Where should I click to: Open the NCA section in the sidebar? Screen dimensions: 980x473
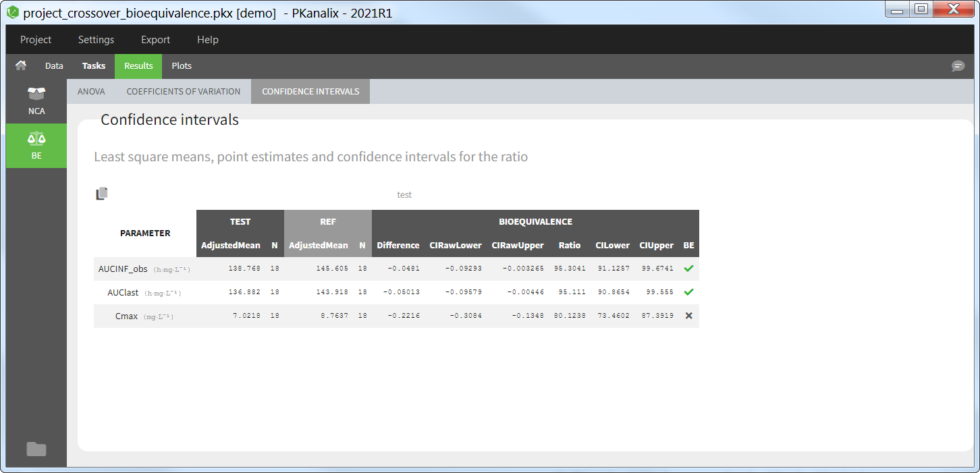pos(36,101)
